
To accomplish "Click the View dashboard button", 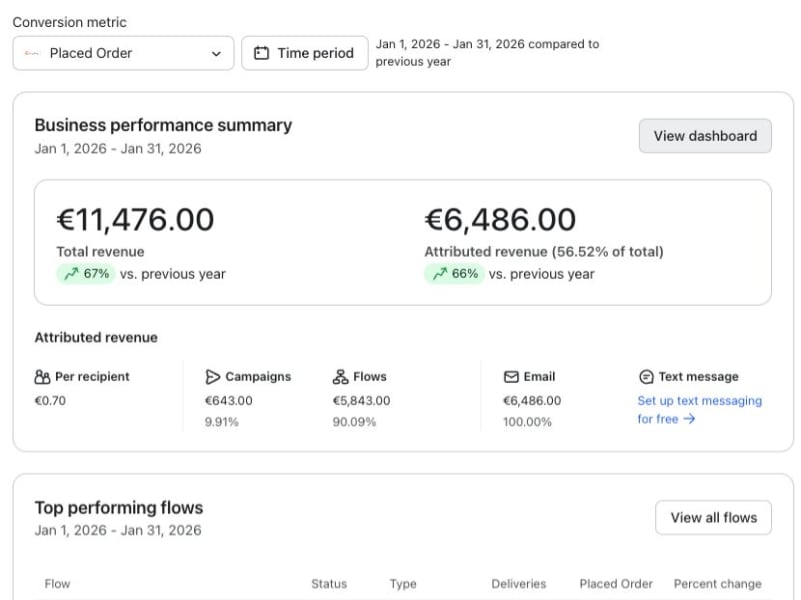I will click(705, 136).
